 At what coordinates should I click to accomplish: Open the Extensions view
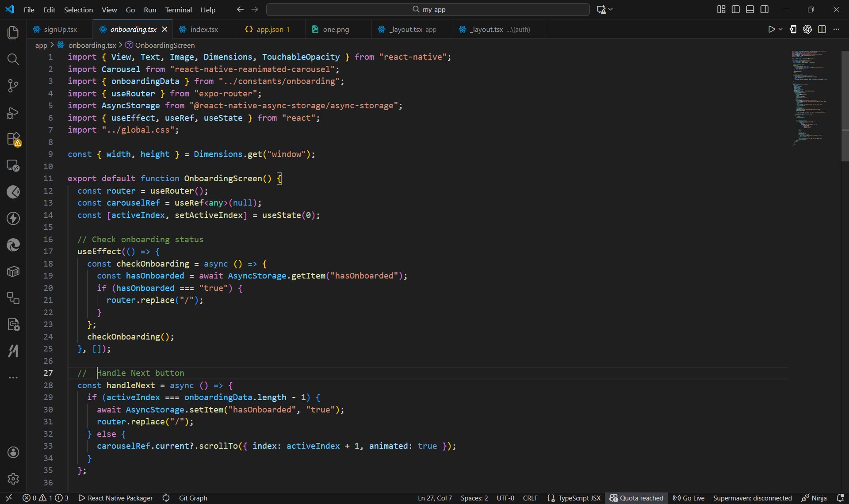point(13,139)
